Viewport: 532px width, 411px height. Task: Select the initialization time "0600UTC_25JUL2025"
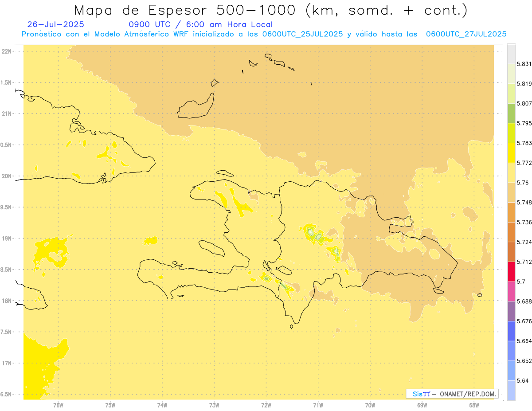click(x=302, y=34)
